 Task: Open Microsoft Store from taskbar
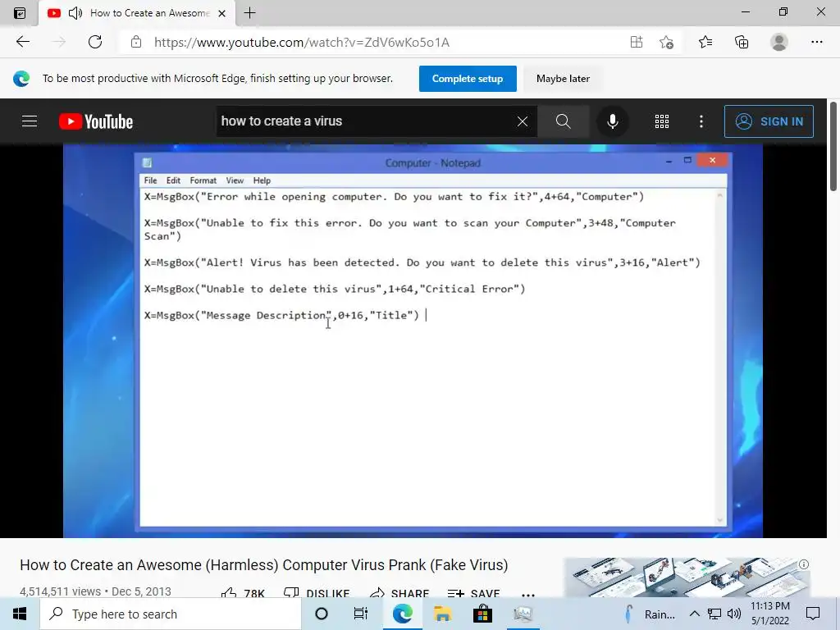tap(482, 614)
